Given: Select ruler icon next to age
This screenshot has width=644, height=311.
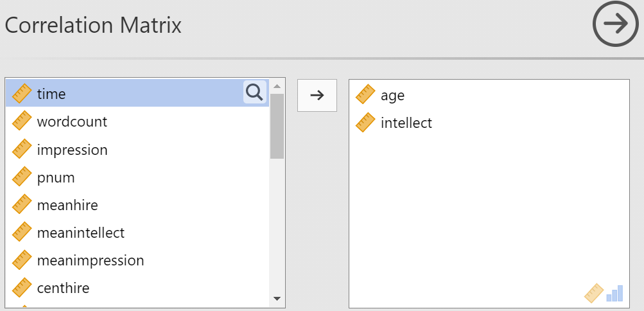Looking at the screenshot, I should click(365, 94).
